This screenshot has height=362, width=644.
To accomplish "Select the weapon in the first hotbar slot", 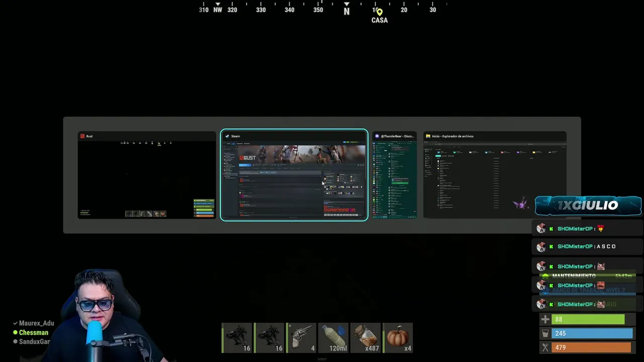I will point(236,338).
